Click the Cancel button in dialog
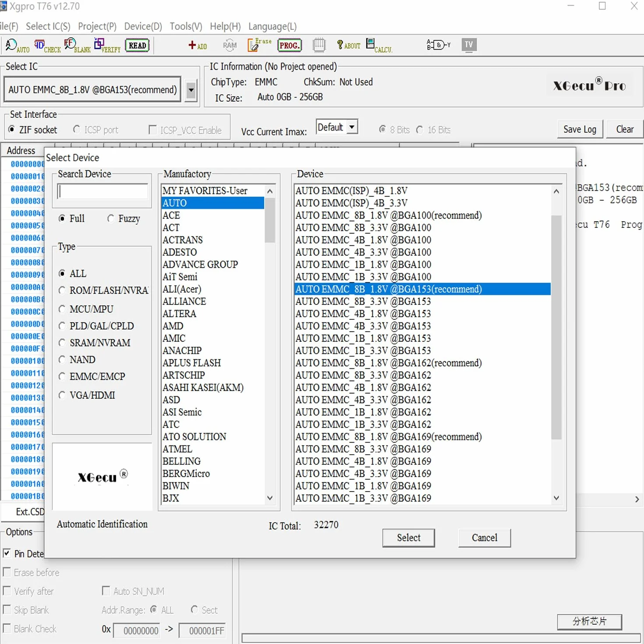The height and width of the screenshot is (644, 644). tap(485, 538)
